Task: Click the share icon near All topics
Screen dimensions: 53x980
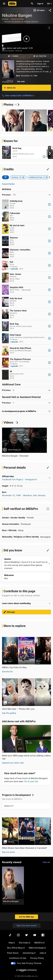Action: tap(50, 10)
